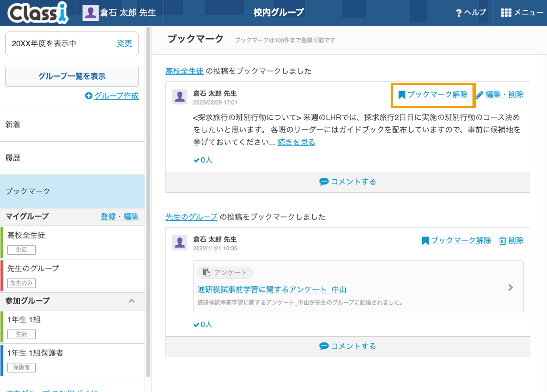This screenshot has height=392, width=547.
Task: Open the グループ作成 link
Action: coord(117,96)
